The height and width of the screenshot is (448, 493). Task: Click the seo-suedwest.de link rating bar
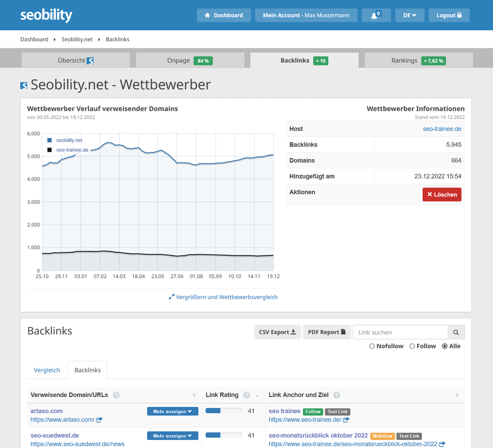[x=224, y=435]
